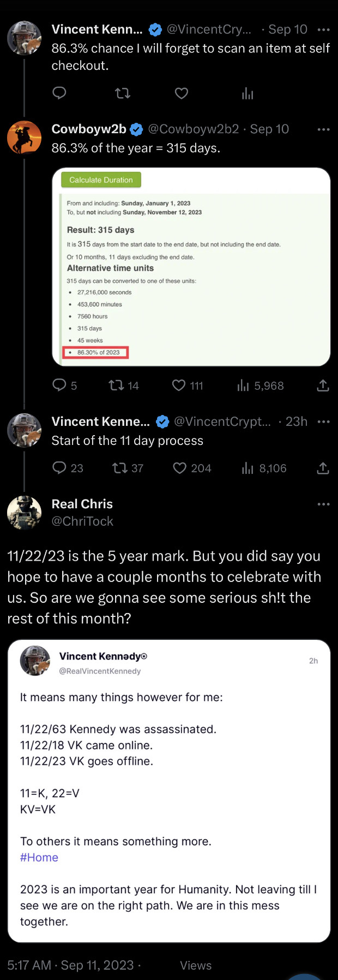The height and width of the screenshot is (980, 338).
Task: Open more options for Real Chris's tweet
Action: coord(323,504)
